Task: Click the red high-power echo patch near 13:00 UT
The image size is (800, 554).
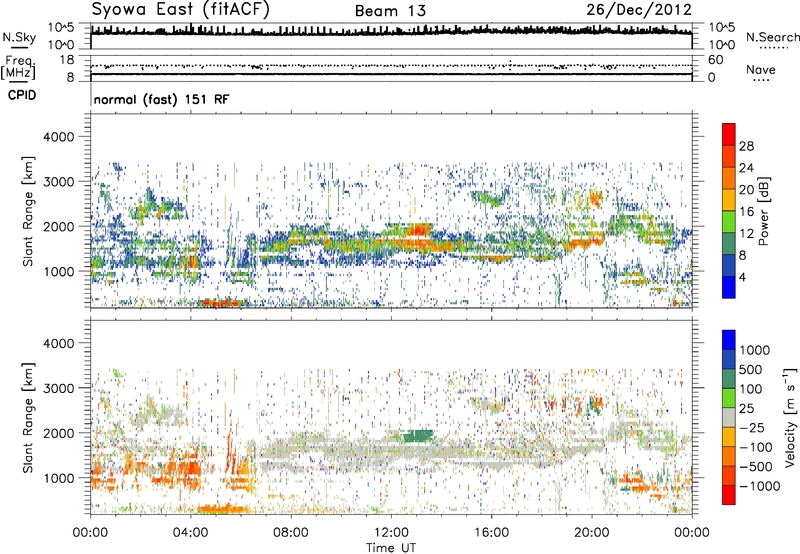Action: [419, 229]
